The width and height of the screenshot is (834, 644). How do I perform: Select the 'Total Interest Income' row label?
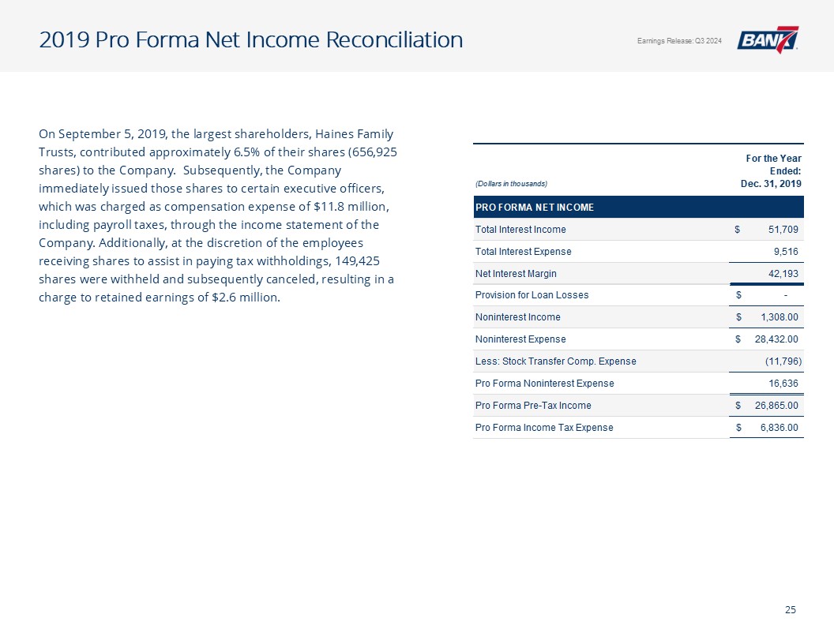[520, 230]
